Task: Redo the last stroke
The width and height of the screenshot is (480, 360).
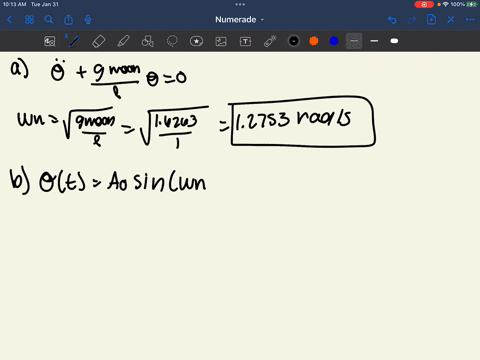Action: click(412, 20)
